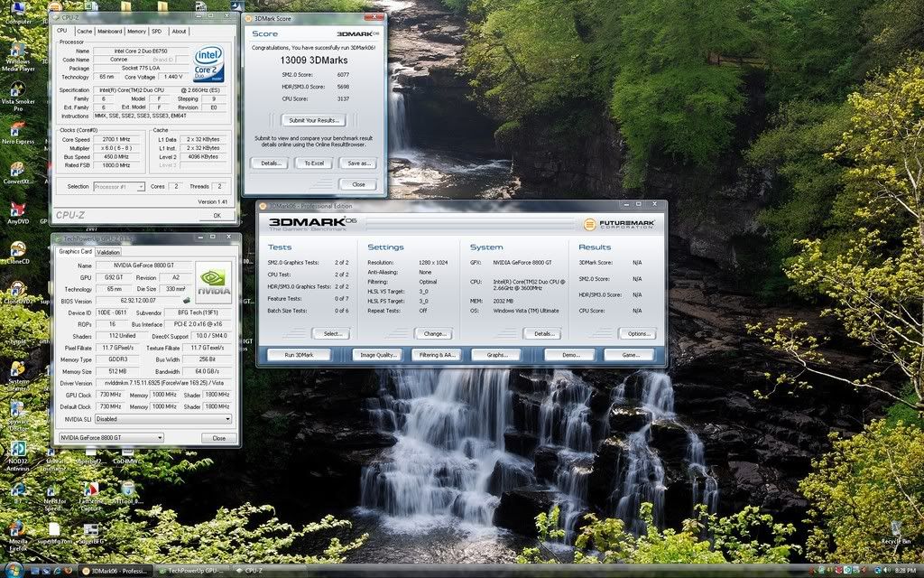The image size is (924, 578).
Task: Select the SPD tab in CPU-Z
Action: pos(157,32)
